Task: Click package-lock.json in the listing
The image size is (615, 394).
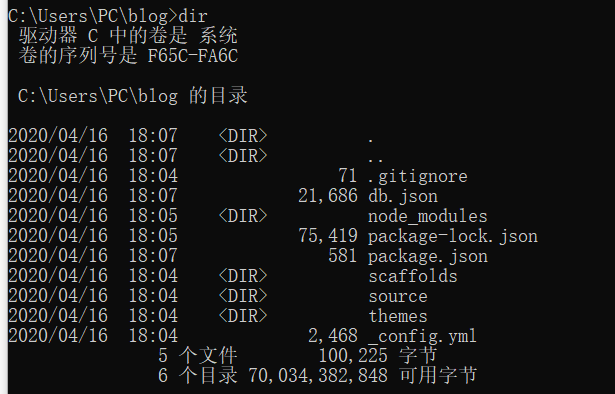Action: click(x=453, y=236)
